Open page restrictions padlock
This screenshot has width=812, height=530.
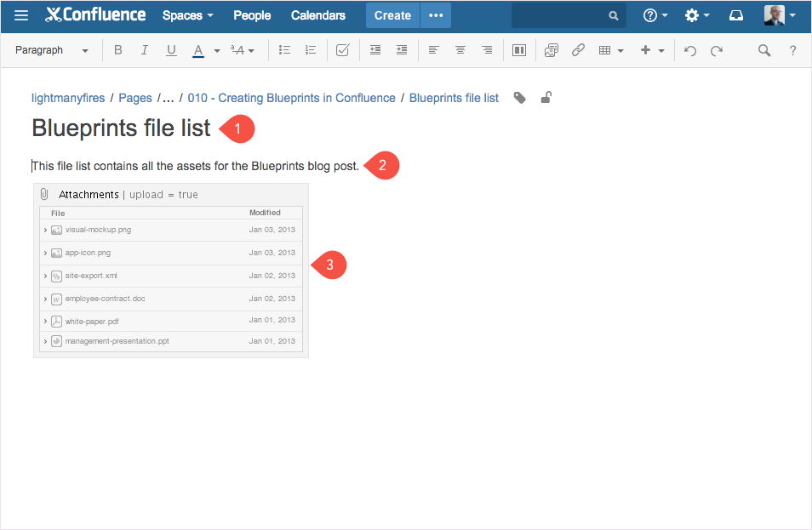point(546,97)
